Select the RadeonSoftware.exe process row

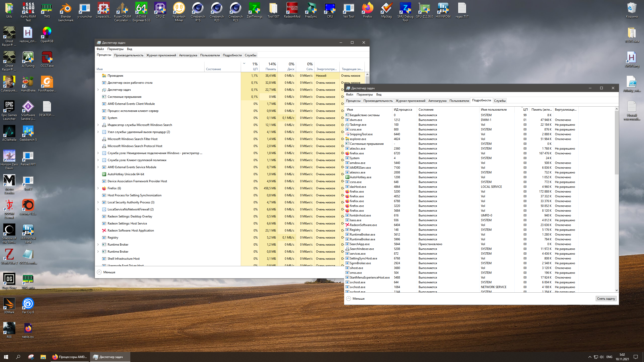coord(363,225)
